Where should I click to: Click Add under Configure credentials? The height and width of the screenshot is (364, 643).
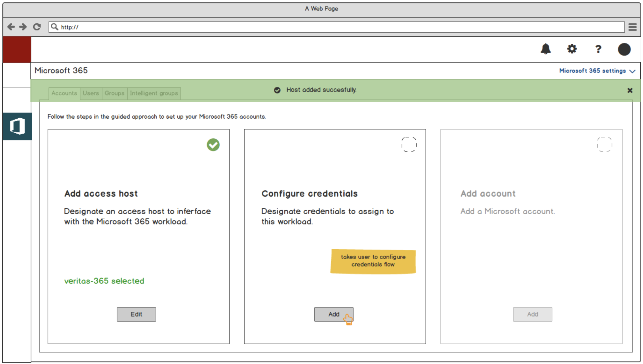coord(333,314)
